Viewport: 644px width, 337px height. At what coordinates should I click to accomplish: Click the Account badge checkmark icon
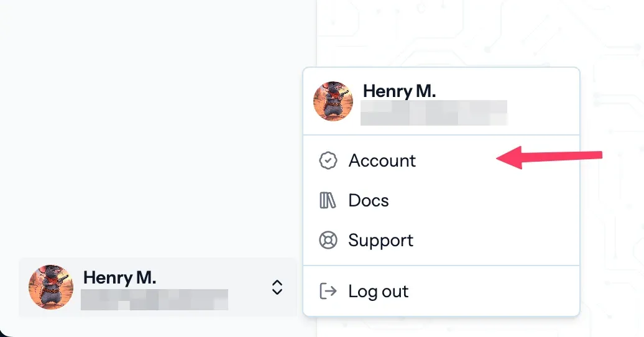pos(328,161)
